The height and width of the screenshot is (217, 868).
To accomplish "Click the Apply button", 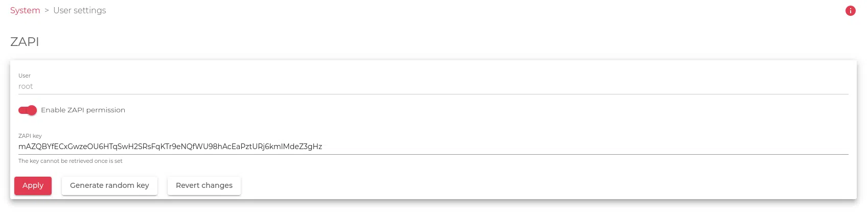I will [x=33, y=186].
